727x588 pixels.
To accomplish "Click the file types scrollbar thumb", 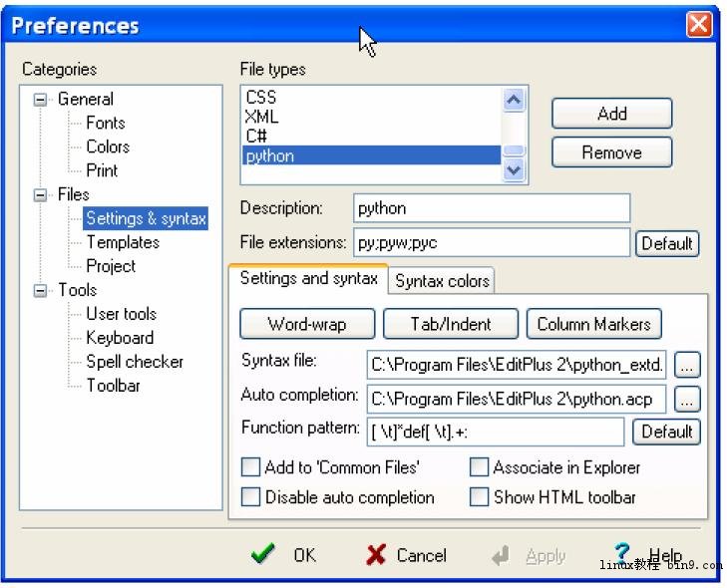I will point(514,150).
